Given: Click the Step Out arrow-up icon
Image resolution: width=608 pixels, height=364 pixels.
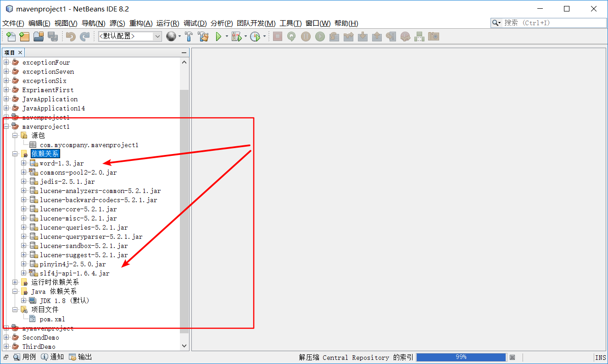Looking at the screenshot, I should (377, 37).
